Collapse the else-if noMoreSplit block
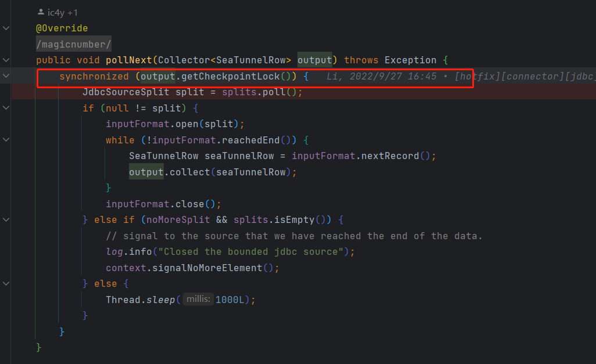Image resolution: width=596 pixels, height=364 pixels. pyautogui.click(x=5, y=219)
